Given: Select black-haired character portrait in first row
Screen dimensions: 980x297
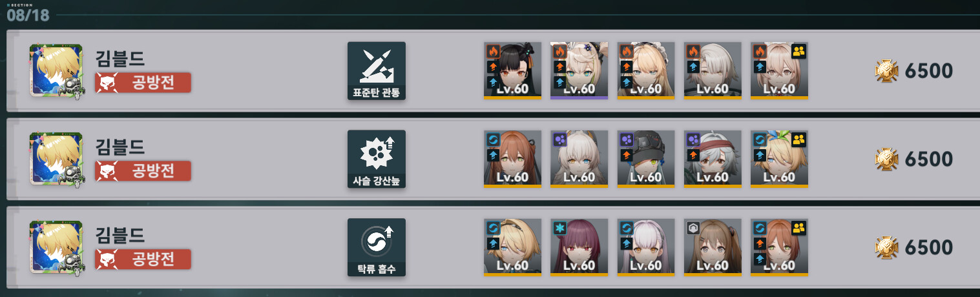Looking at the screenshot, I should [x=512, y=71].
